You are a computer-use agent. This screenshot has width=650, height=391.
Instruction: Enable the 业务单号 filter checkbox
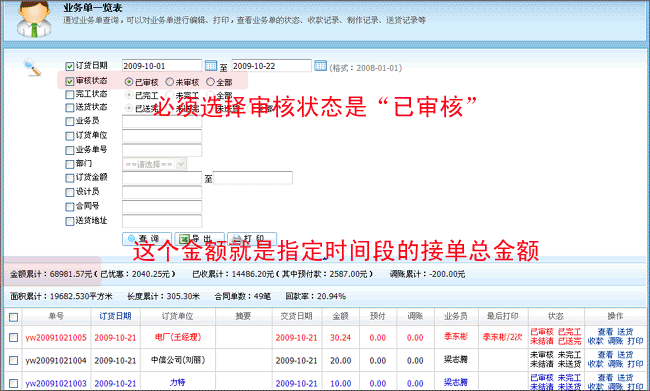coord(70,150)
